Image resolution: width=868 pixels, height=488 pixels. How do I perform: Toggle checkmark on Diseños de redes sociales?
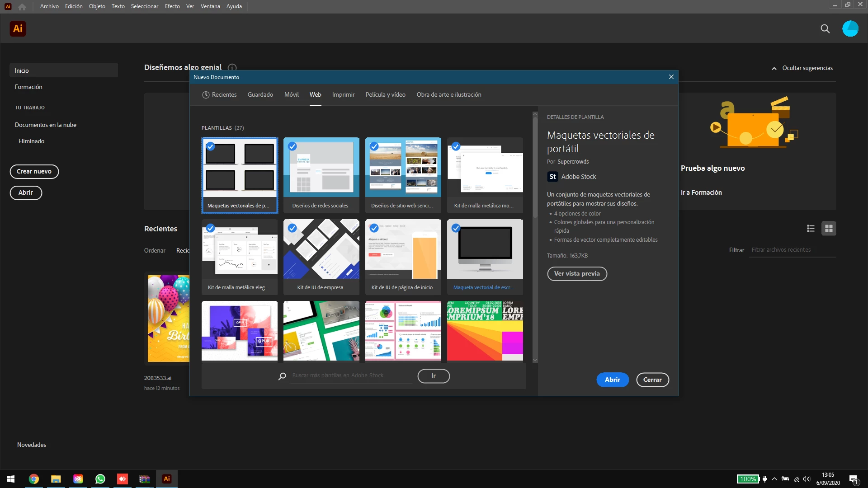click(292, 146)
